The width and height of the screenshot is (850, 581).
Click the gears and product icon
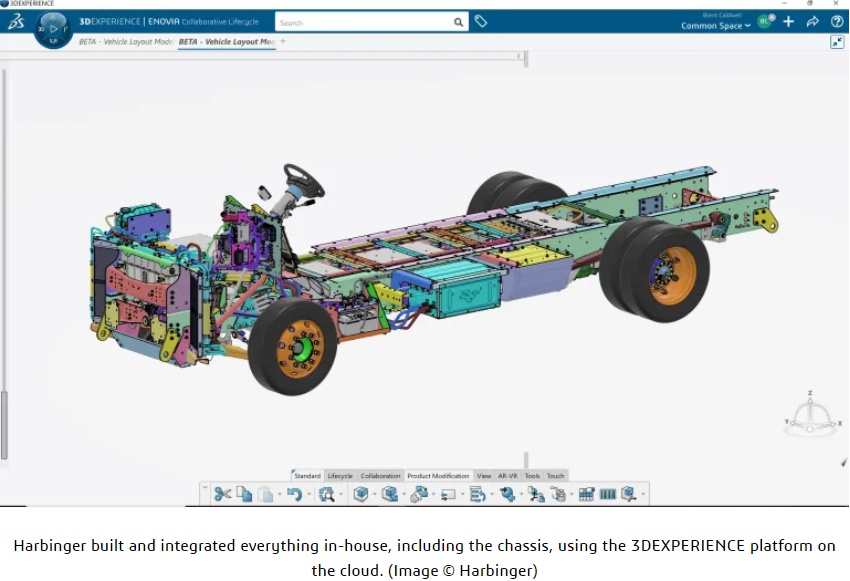click(419, 494)
